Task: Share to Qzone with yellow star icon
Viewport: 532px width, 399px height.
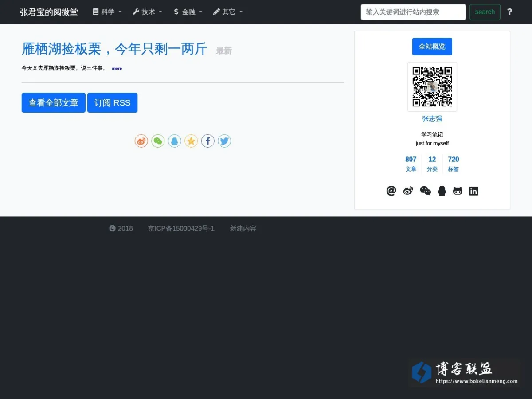Action: [191, 141]
